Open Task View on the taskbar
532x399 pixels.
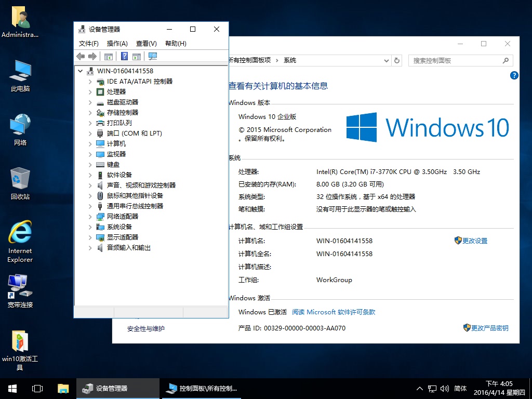click(x=37, y=389)
